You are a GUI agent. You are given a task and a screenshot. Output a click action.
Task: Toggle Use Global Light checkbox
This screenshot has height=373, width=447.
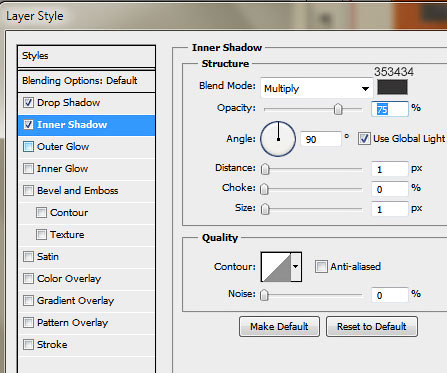pos(364,139)
